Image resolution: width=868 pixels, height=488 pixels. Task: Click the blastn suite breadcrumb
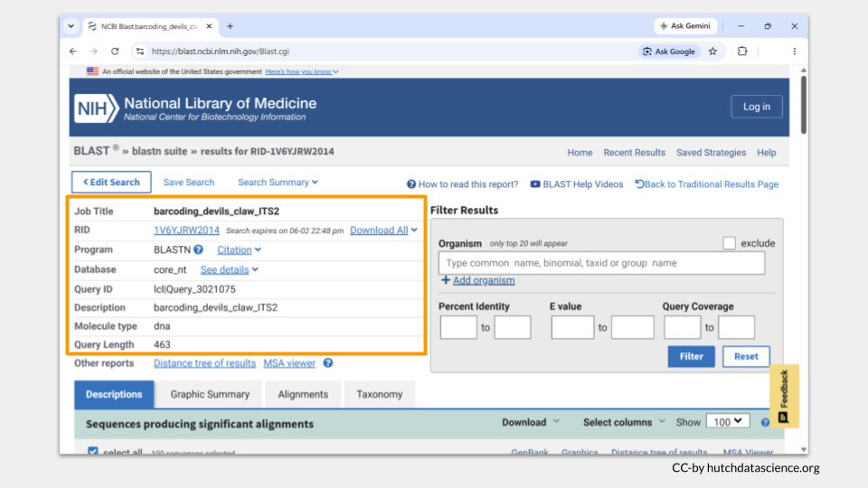click(159, 151)
